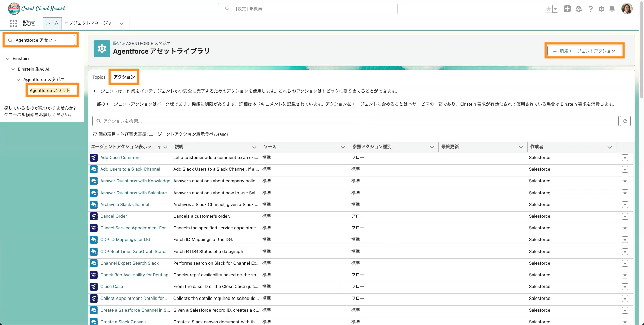The width and height of the screenshot is (644, 325).
Task: Click the Channel Expert Search Slack icon
Action: pos(94,263)
